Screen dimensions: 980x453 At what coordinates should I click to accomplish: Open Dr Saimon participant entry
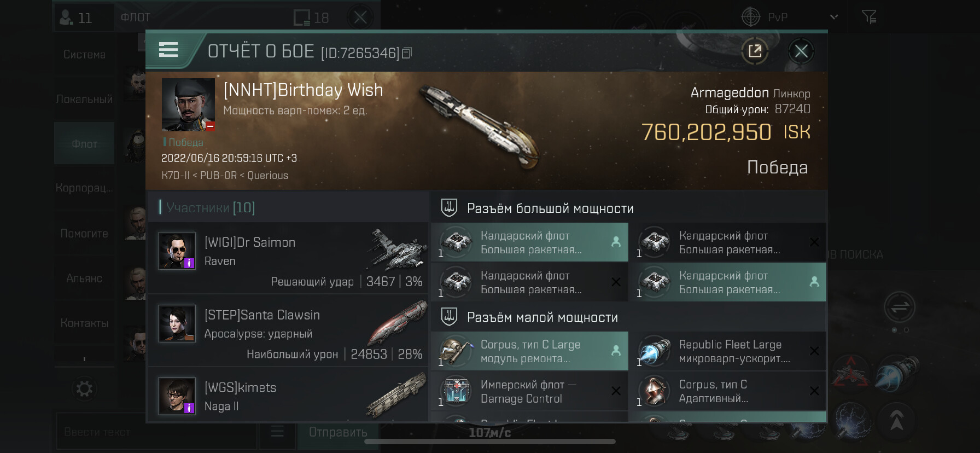pyautogui.click(x=288, y=258)
